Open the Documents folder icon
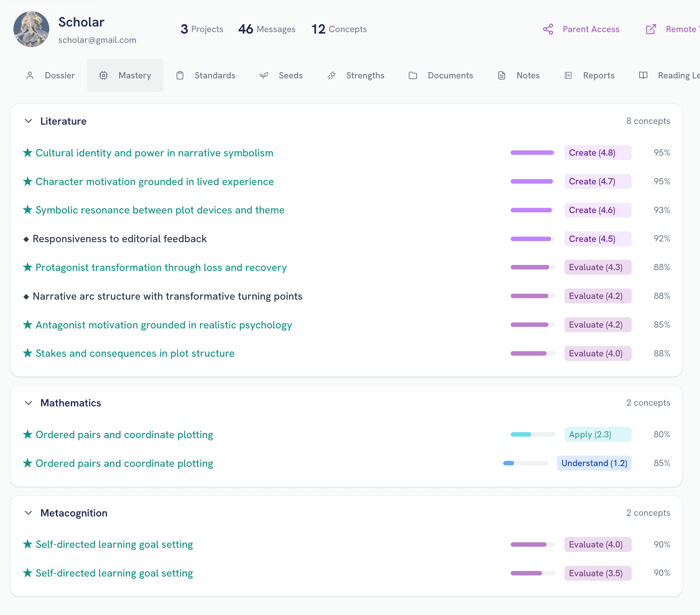700x615 pixels. [413, 75]
